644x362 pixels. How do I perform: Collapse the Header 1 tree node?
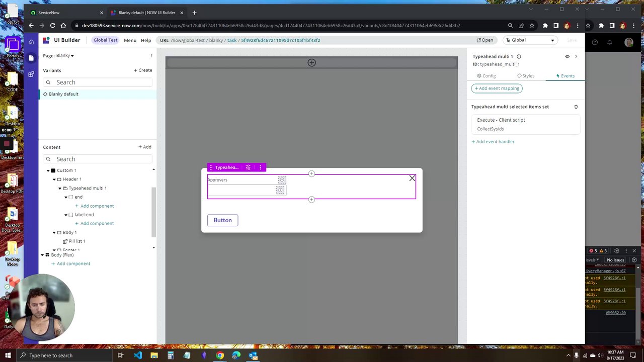[x=54, y=179]
